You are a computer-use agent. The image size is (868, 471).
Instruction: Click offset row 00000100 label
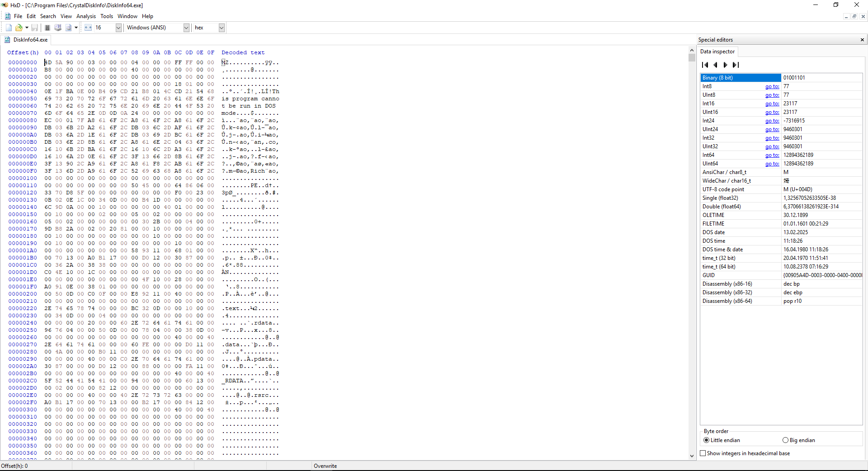pos(23,178)
